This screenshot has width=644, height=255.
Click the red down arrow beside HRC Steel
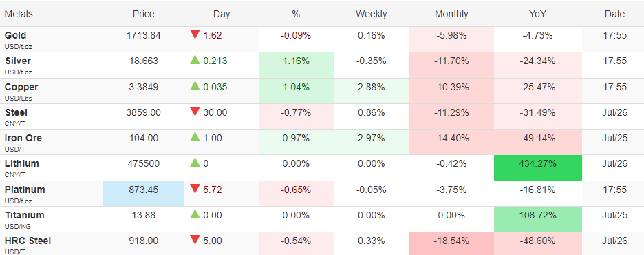coord(195,241)
